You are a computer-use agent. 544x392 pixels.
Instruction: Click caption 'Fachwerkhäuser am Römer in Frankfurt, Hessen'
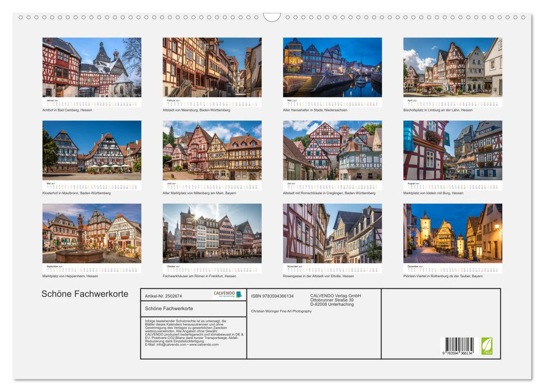[199, 276]
